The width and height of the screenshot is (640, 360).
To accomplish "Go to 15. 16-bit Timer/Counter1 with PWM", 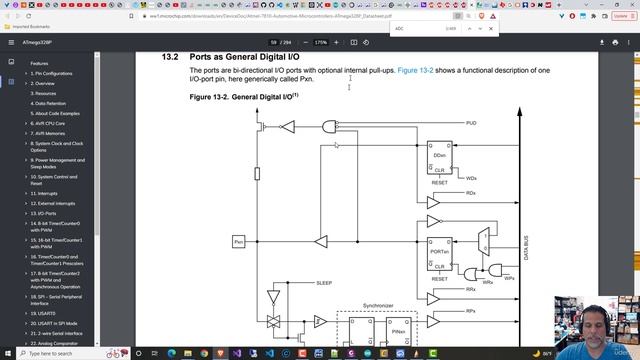I will point(56,243).
